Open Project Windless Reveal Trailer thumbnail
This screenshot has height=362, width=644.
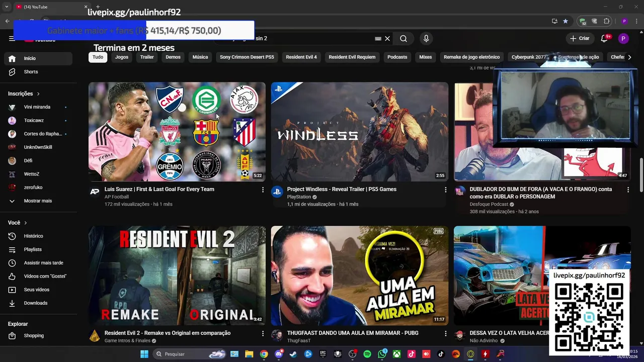coord(360,132)
